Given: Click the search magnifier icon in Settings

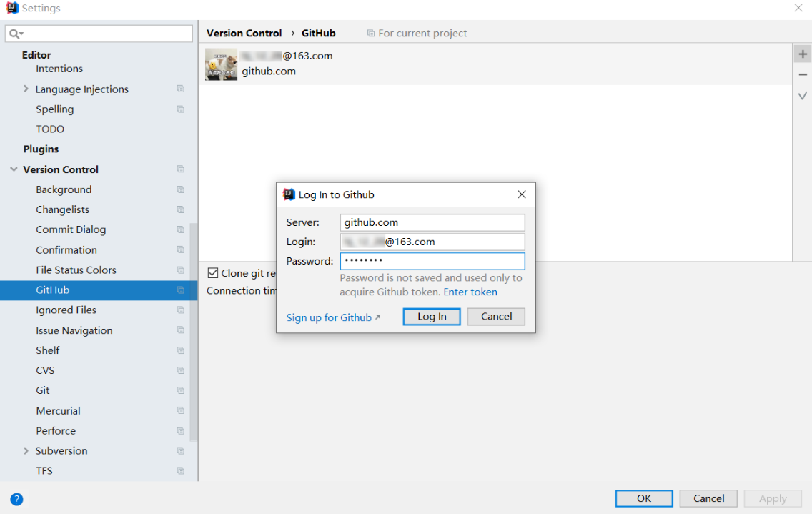Looking at the screenshot, I should click(x=14, y=34).
